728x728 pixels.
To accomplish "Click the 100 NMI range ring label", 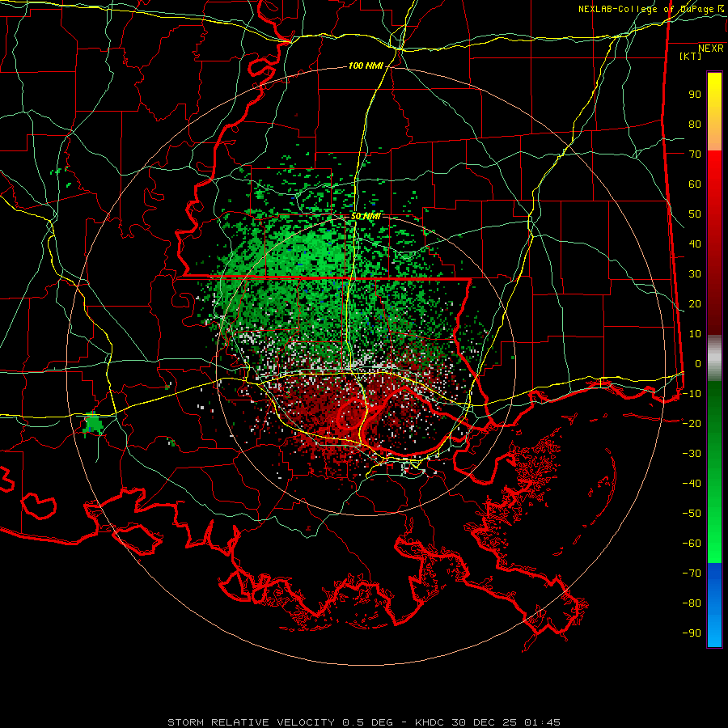I will tap(366, 66).
